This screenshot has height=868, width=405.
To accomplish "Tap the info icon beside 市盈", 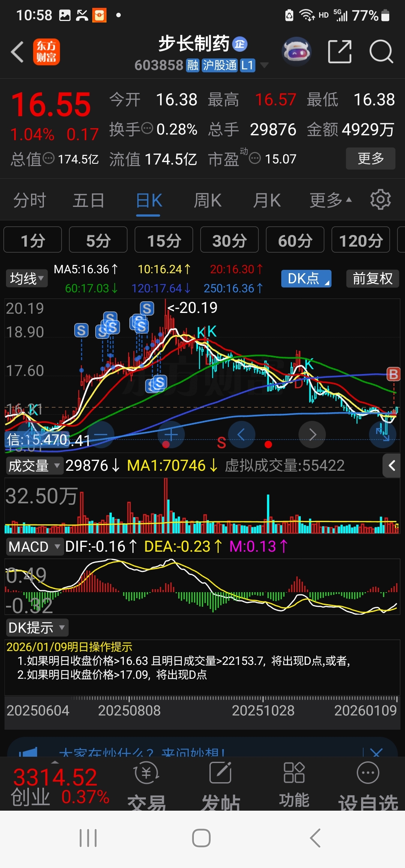I will click(x=255, y=158).
